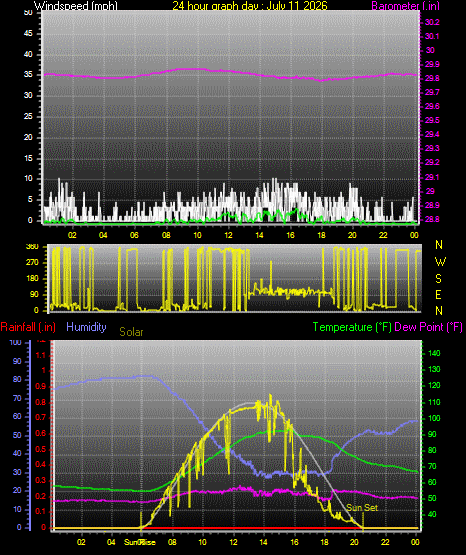466x555 pixels.
Task: Click the S wind direction letter
Action: click(438, 279)
